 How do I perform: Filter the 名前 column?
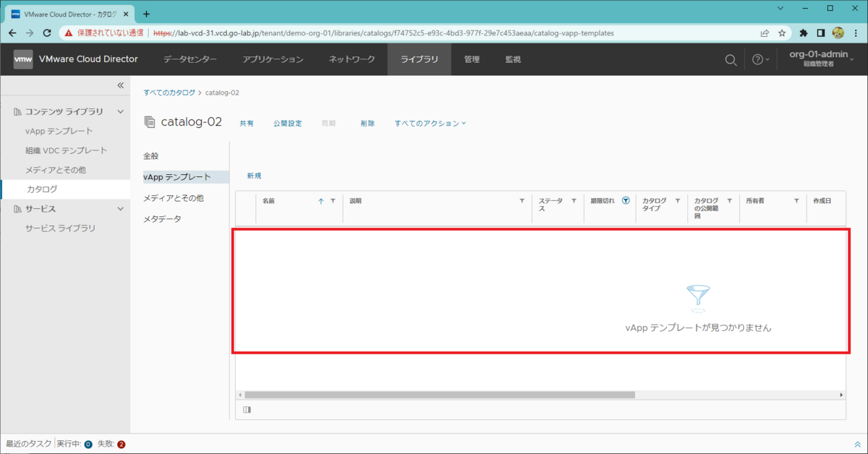coord(333,201)
